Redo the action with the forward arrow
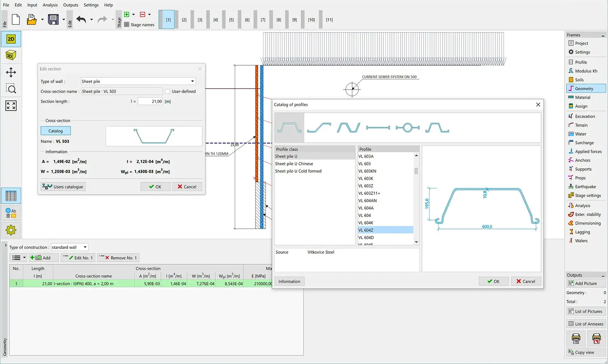 click(103, 19)
